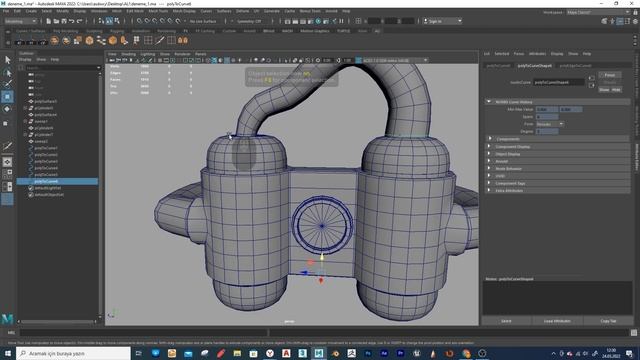Click the paired orange locks shelf icon
Screen dimensions: 640x360
pos(183,40)
